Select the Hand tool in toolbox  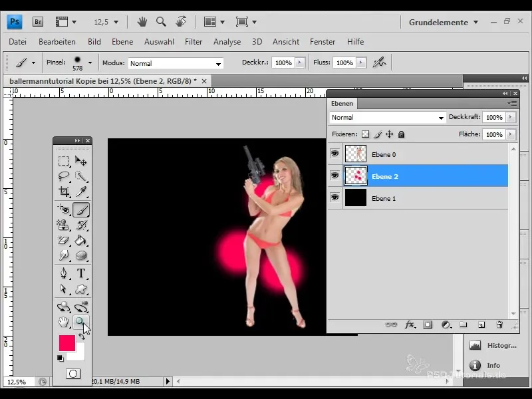point(63,322)
